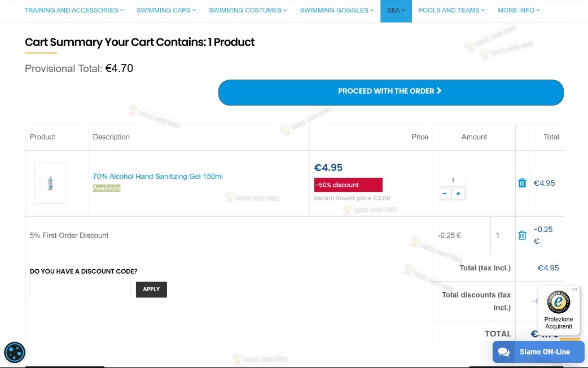The image size is (588, 368).
Task: View the sanitizing gel product thumbnail
Action: point(50,183)
